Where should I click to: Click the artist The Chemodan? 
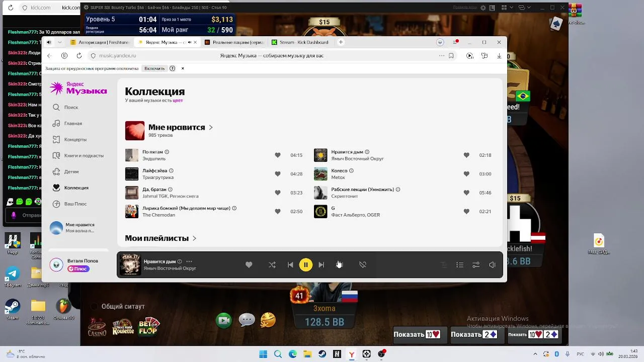point(159,215)
